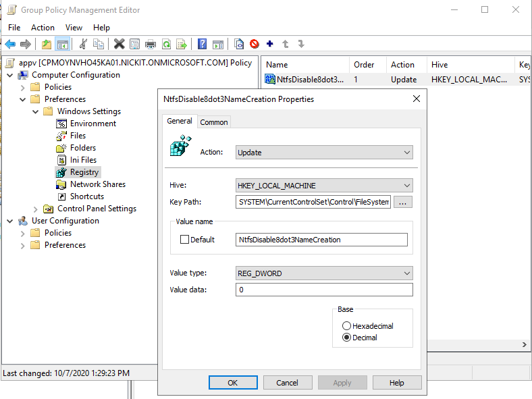
Task: Open the Action dropdown showing Update
Action: point(324,153)
